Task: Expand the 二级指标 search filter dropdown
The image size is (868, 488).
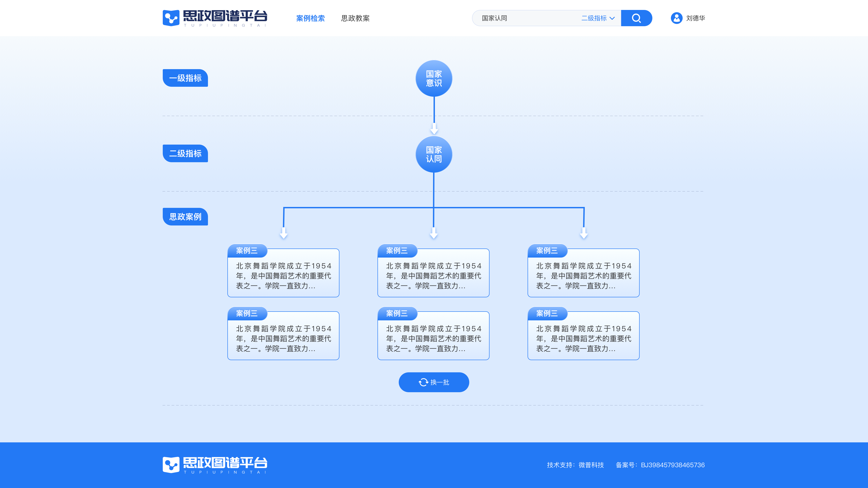Action: 594,18
